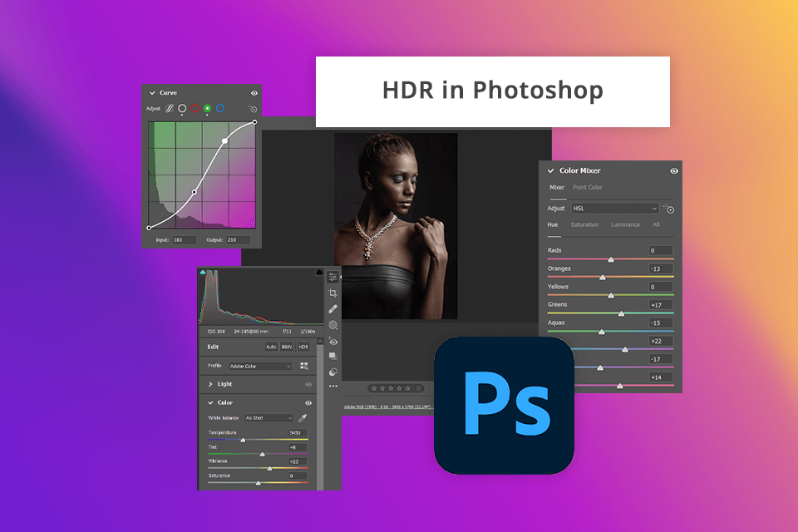Select the Luminance tab
The image size is (798, 532).
625,225
